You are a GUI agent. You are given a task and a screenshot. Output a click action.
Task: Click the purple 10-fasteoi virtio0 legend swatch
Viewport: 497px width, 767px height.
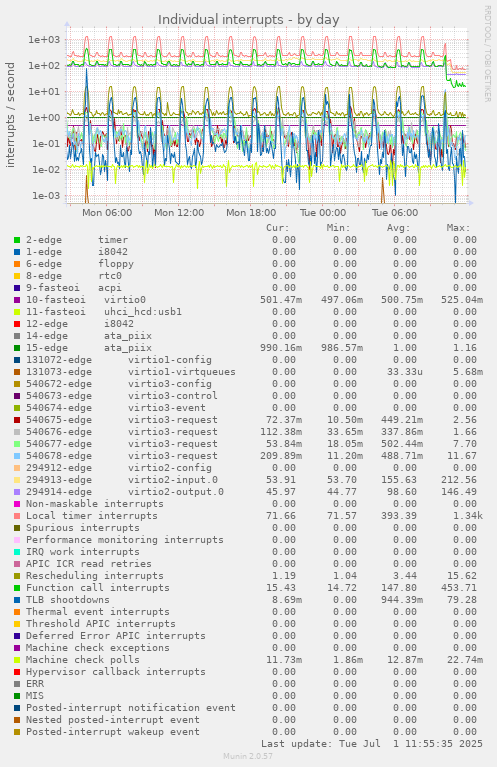pyautogui.click(x=17, y=300)
